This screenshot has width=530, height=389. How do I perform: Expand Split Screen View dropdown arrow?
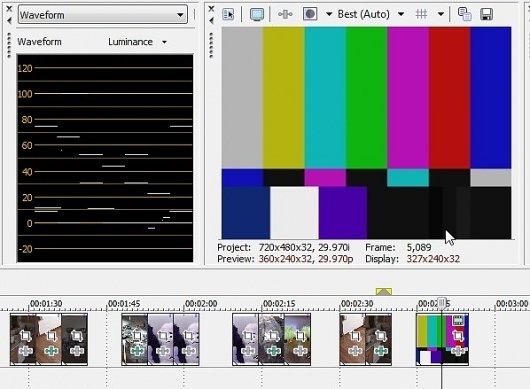click(x=329, y=15)
